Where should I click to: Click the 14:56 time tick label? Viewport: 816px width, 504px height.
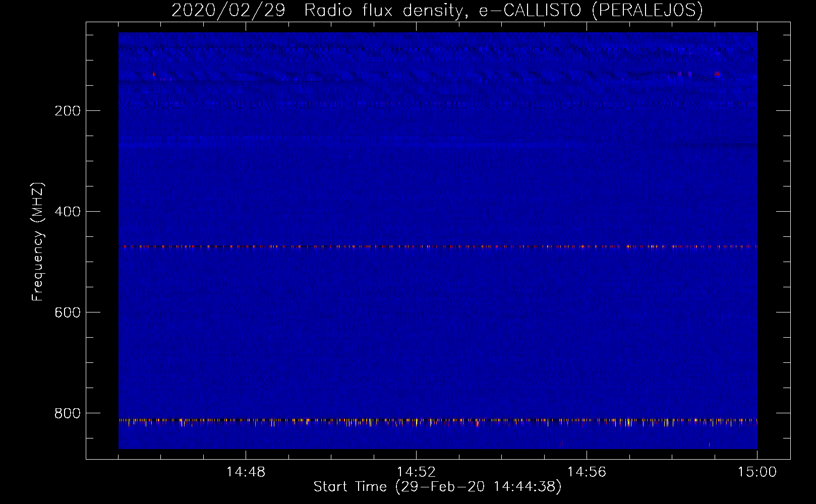587,472
